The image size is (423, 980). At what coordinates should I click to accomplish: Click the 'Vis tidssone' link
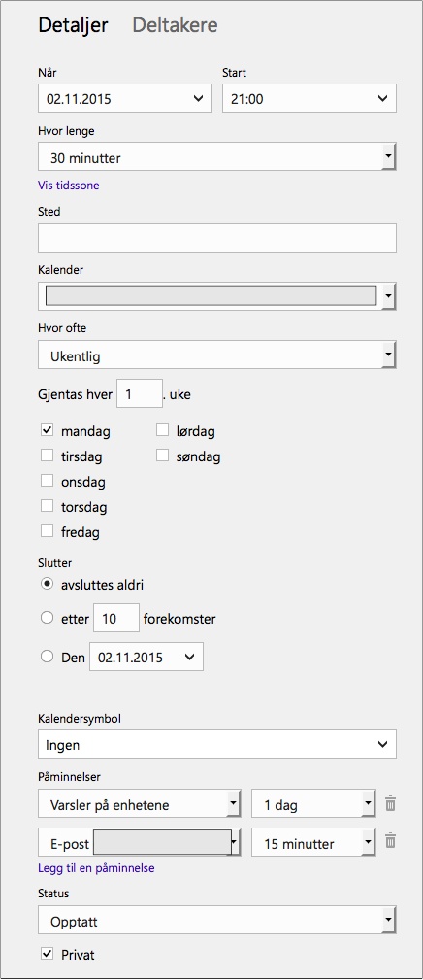69,185
